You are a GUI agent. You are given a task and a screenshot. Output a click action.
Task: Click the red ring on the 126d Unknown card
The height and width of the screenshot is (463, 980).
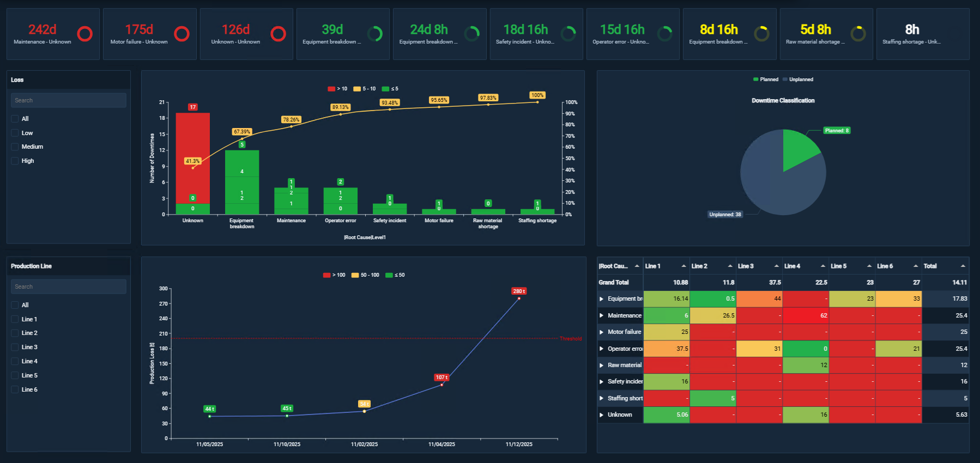coord(278,34)
